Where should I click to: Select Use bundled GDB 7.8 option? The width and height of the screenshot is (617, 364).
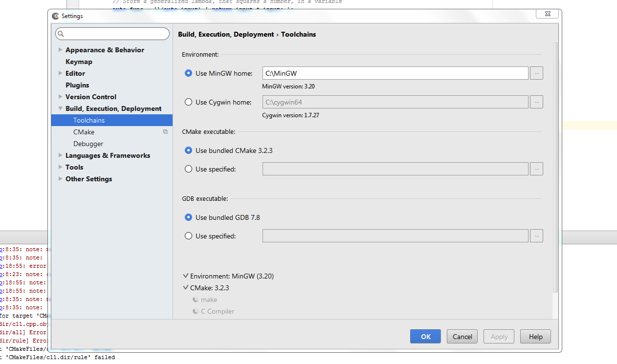[x=188, y=217]
